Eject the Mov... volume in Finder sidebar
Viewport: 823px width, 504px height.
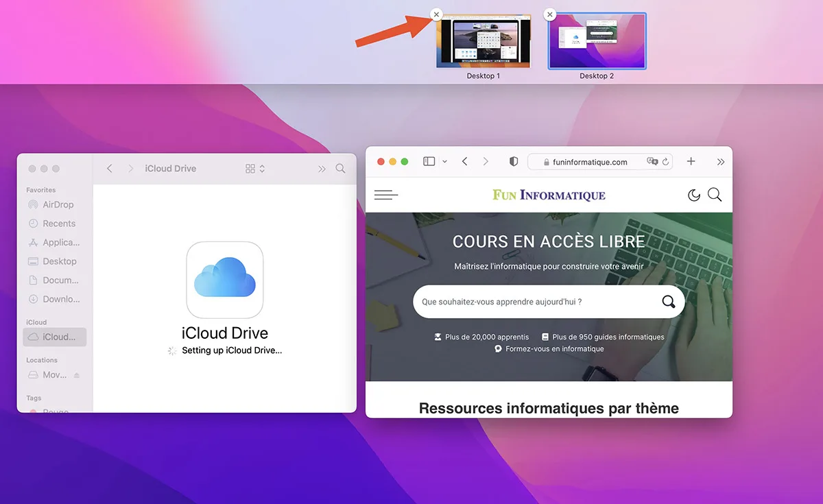click(x=77, y=375)
